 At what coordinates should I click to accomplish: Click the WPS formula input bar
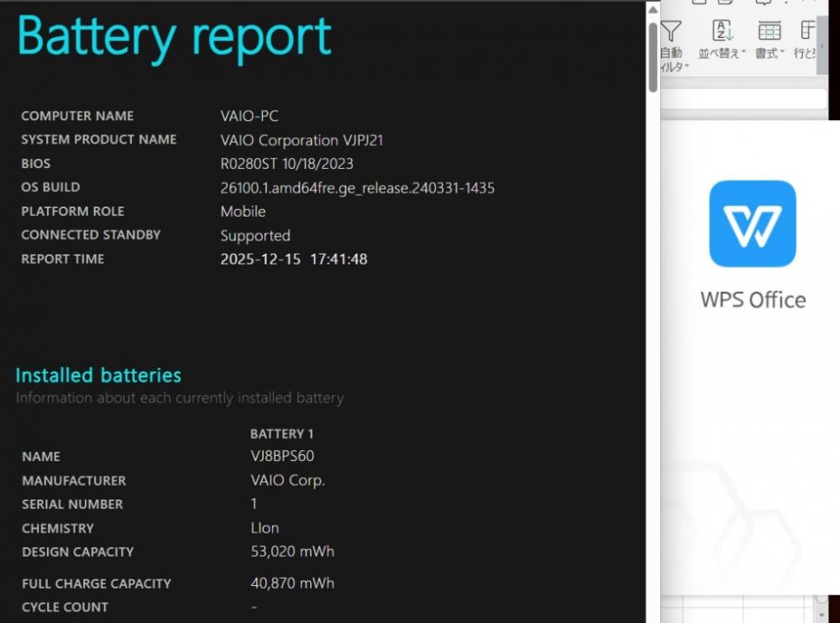(x=743, y=99)
